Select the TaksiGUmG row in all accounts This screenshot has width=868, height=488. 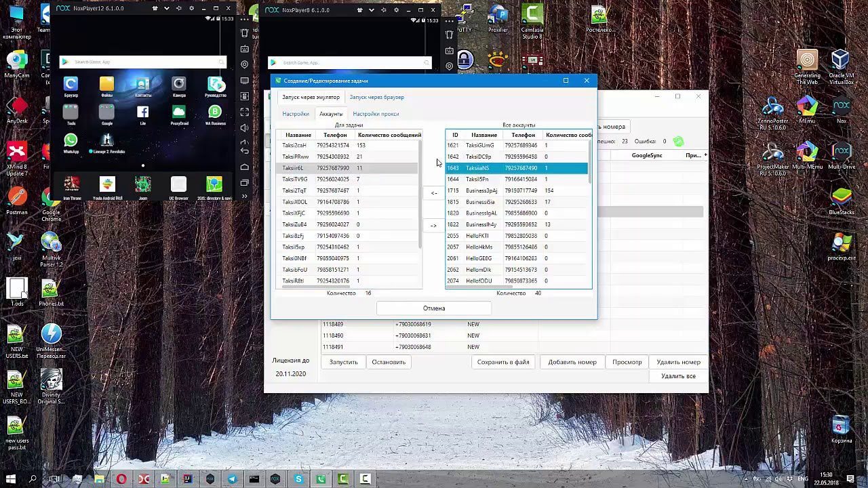click(x=517, y=145)
